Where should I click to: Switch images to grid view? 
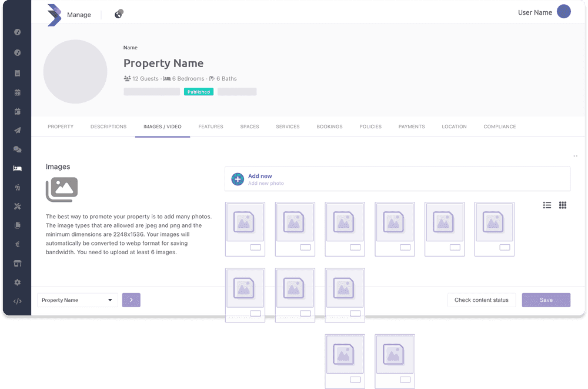click(563, 205)
